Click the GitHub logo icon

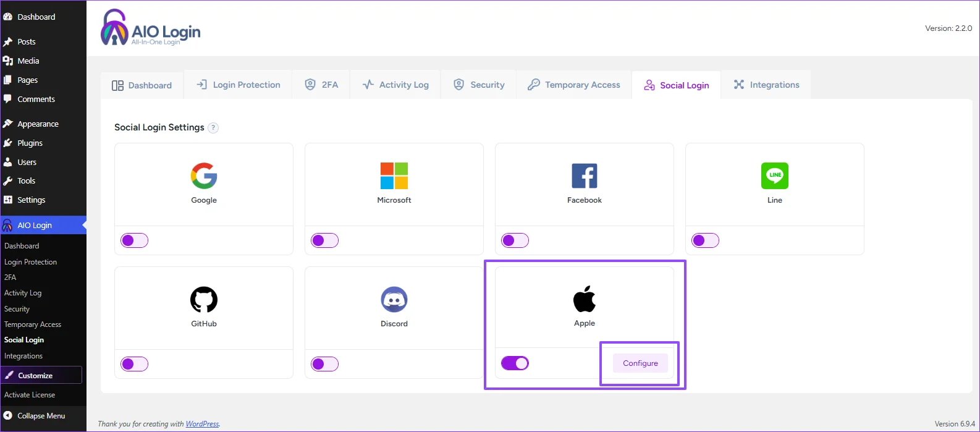click(204, 300)
